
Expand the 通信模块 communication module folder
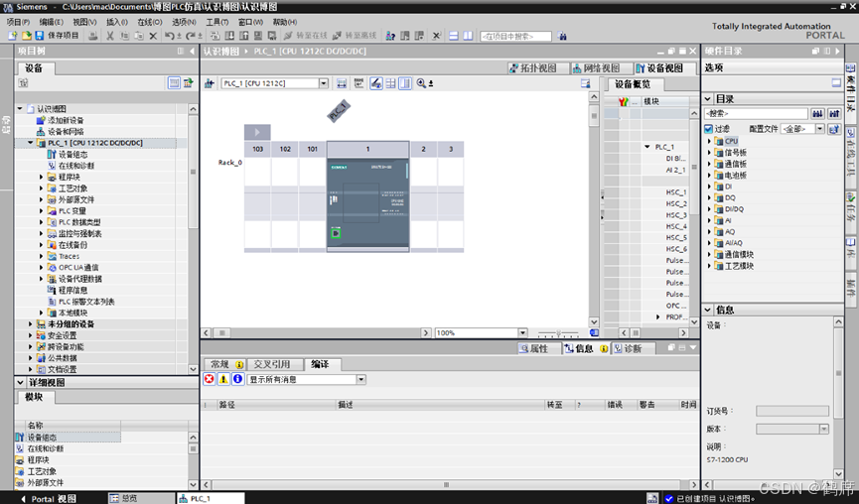(709, 254)
